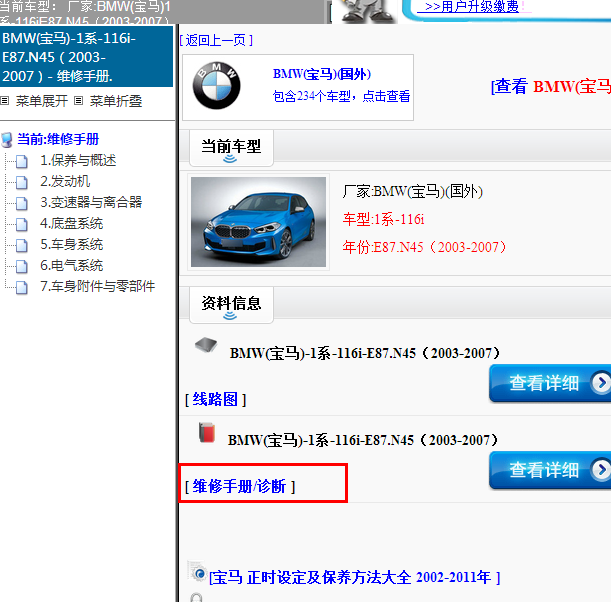Click the blue sidebar title BMW(宝马)-1系-116i-E87.N45
Screen dimensions: 611x602
click(86, 57)
